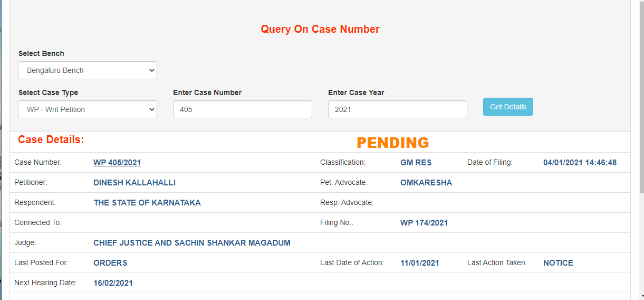
Task: Click the Enter Case Number field
Action: 242,109
